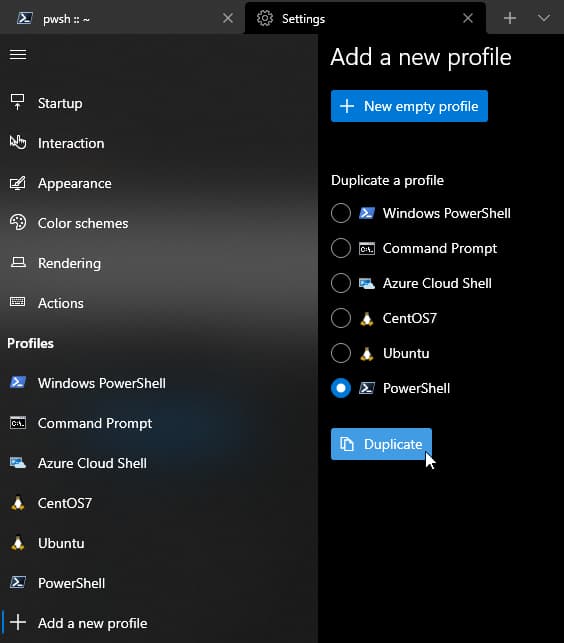
Task: Click CentOS7 penguin icon in sidebar
Action: 18,503
